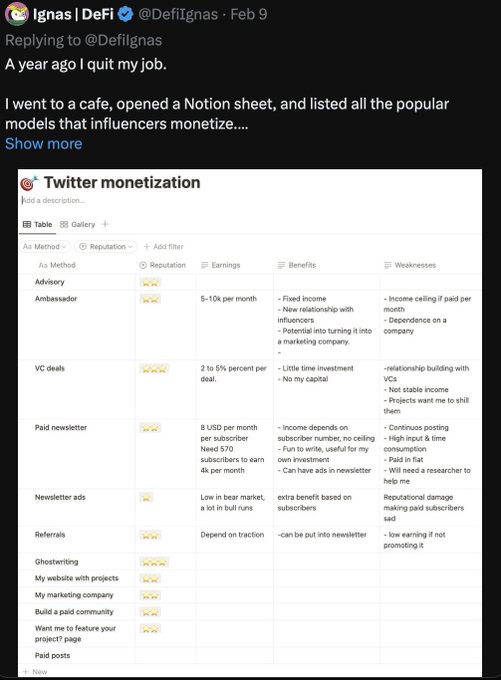Click the VC deals three-star rating
The height and width of the screenshot is (680, 501).
click(154, 369)
